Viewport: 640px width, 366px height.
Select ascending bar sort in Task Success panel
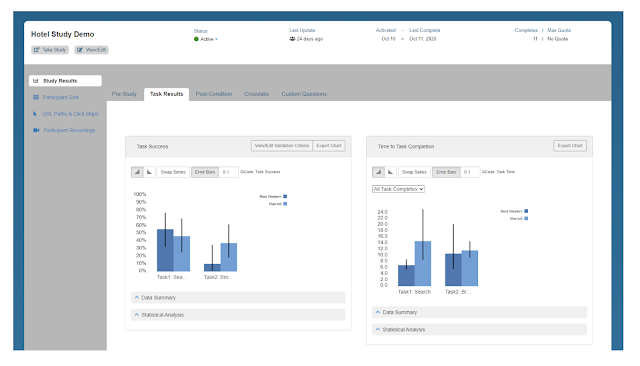[137, 172]
